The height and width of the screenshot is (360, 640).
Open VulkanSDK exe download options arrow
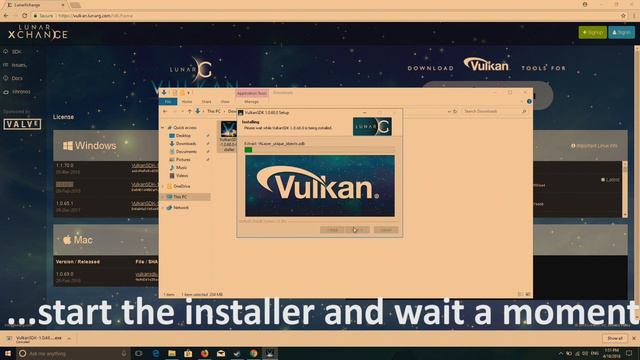(x=69, y=338)
